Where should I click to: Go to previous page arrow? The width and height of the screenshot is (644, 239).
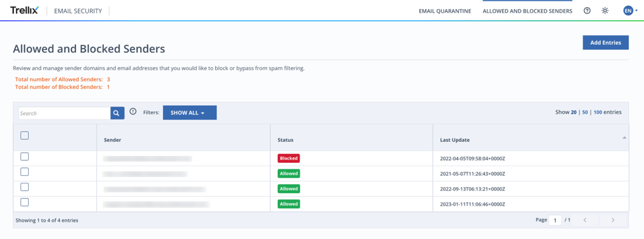click(585, 220)
